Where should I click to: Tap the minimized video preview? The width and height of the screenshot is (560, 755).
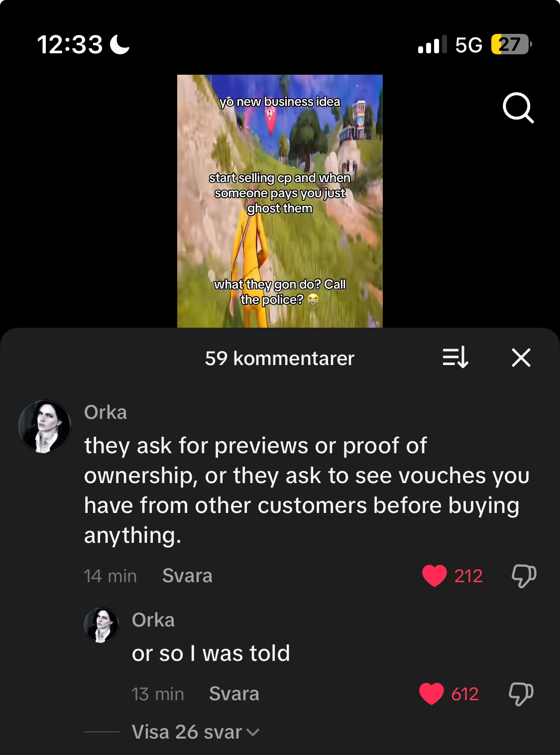[280, 201]
